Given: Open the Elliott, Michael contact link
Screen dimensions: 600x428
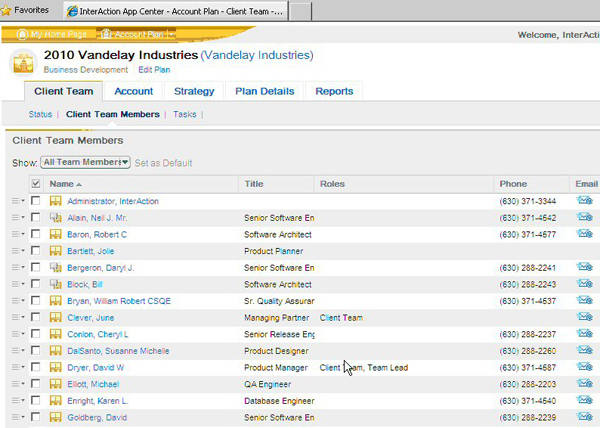Looking at the screenshot, I should [93, 384].
